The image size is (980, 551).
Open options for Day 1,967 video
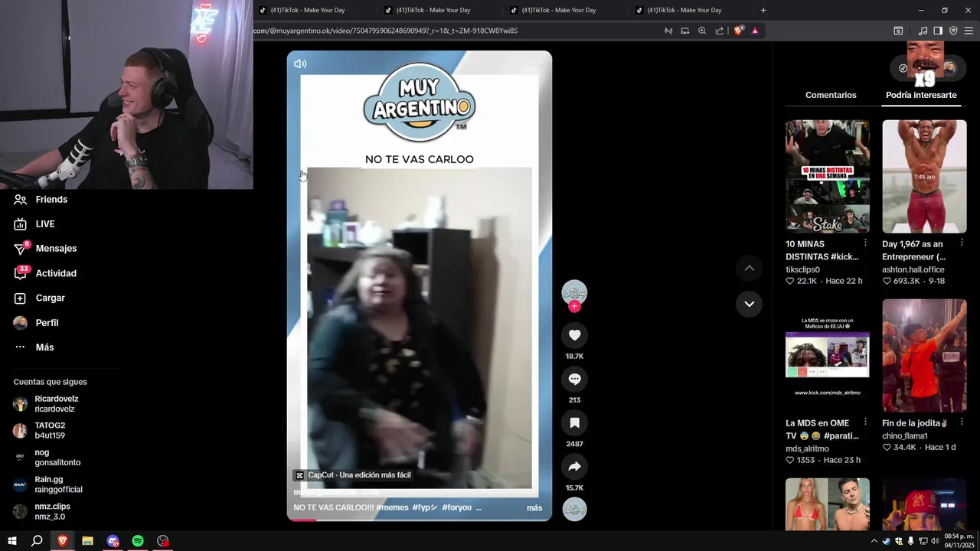coord(962,243)
